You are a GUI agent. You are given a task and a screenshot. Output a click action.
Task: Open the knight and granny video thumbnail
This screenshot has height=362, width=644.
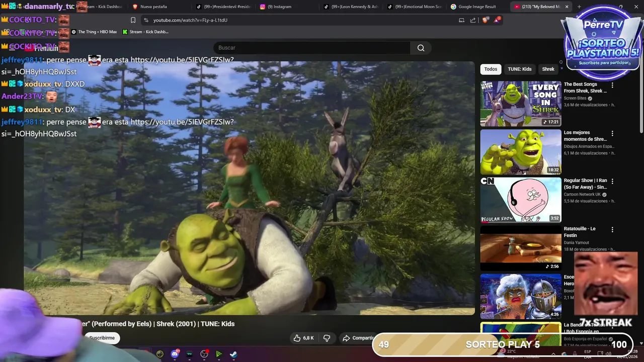point(521,296)
